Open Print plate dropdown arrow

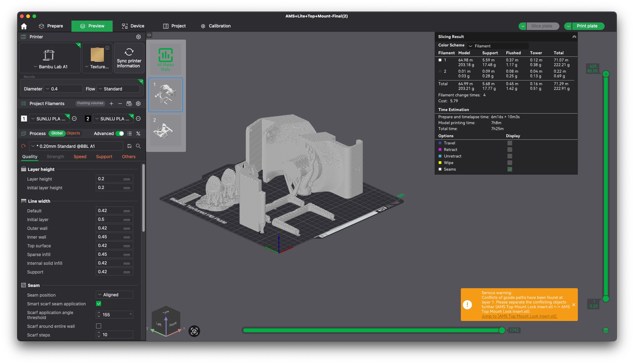click(568, 26)
